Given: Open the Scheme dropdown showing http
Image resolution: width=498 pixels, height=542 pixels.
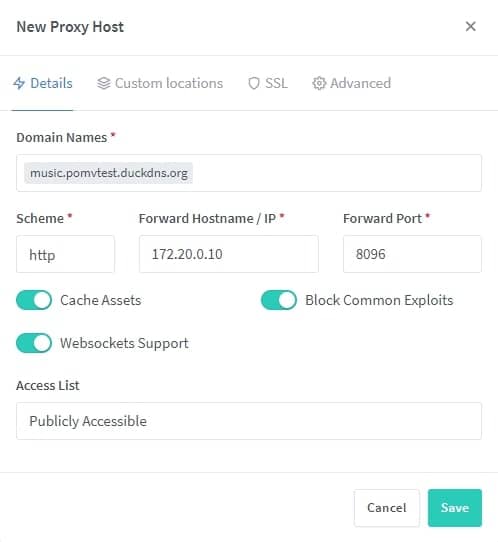Looking at the screenshot, I should pos(65,254).
